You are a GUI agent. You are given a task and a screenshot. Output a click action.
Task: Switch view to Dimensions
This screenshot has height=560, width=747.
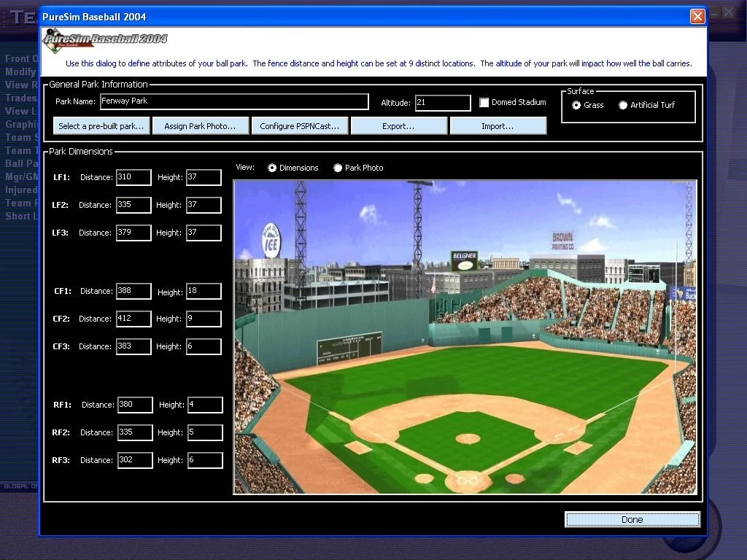pyautogui.click(x=272, y=168)
